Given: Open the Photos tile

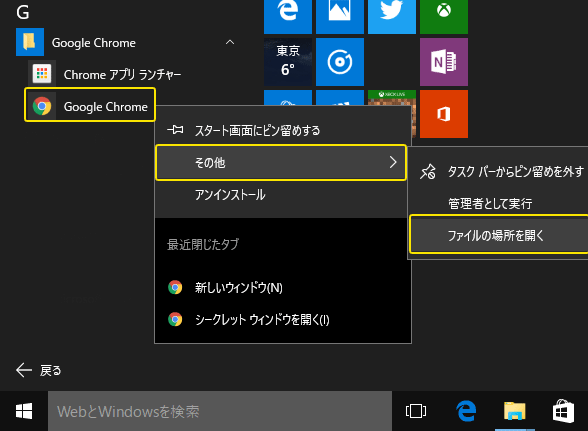Looking at the screenshot, I should (340, 17).
